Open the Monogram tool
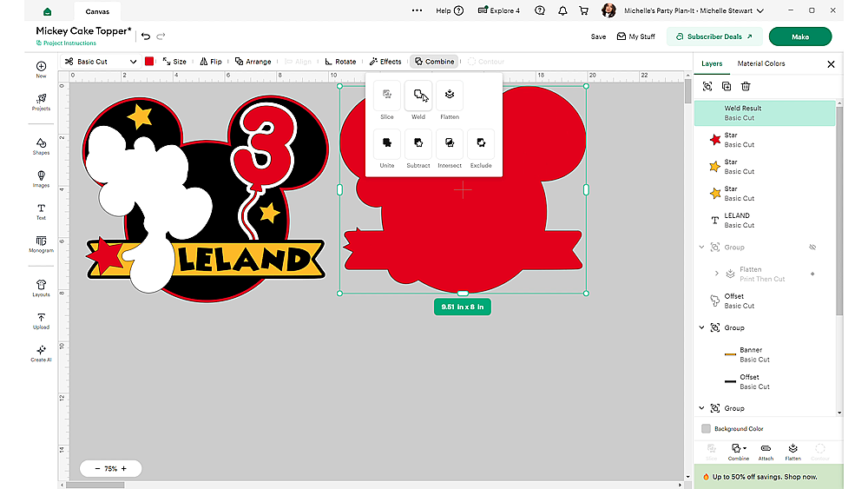 pos(41,244)
